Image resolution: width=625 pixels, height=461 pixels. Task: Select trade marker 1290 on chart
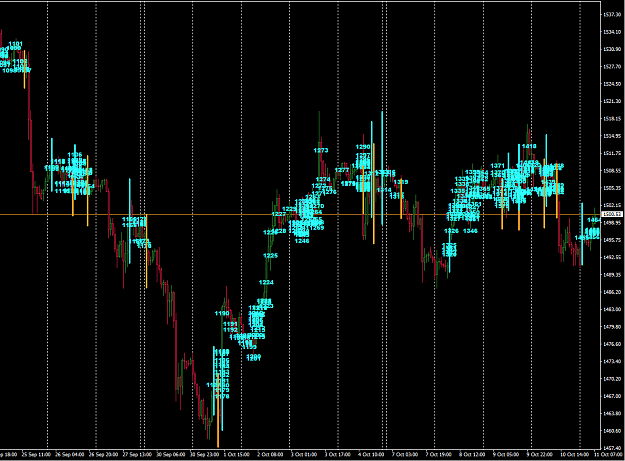tap(363, 147)
